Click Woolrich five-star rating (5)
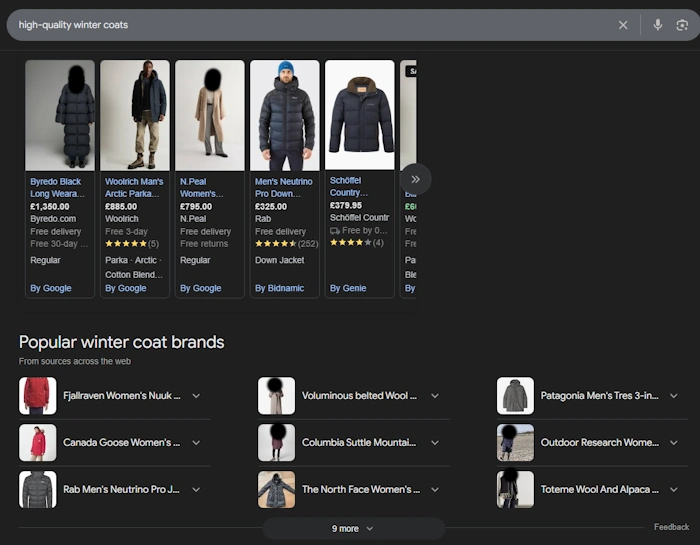 tap(132, 244)
